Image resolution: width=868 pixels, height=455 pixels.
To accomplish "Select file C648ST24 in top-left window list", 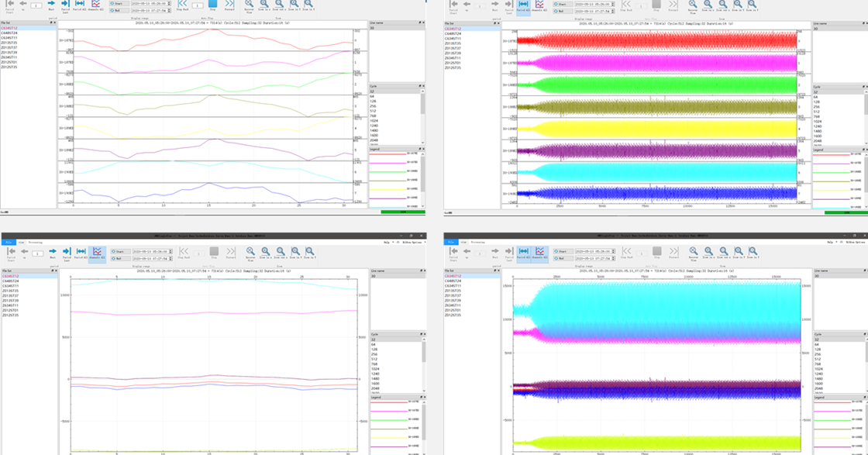I will (x=9, y=33).
